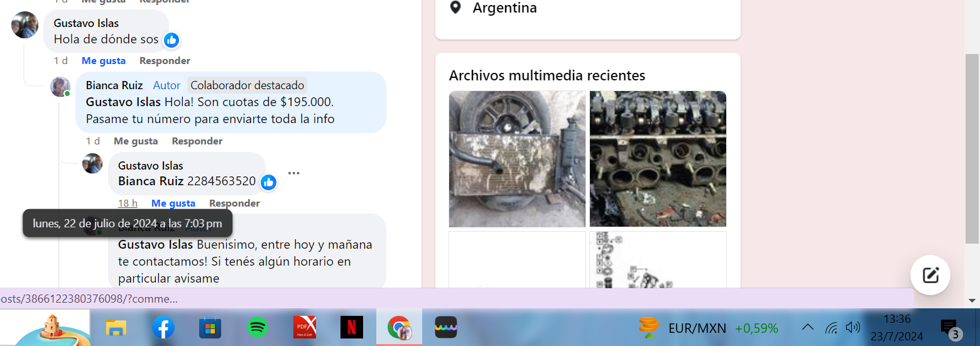Click the 'Archivos multimedia recientes' heading
Image resolution: width=980 pixels, height=346 pixels.
coord(547,76)
